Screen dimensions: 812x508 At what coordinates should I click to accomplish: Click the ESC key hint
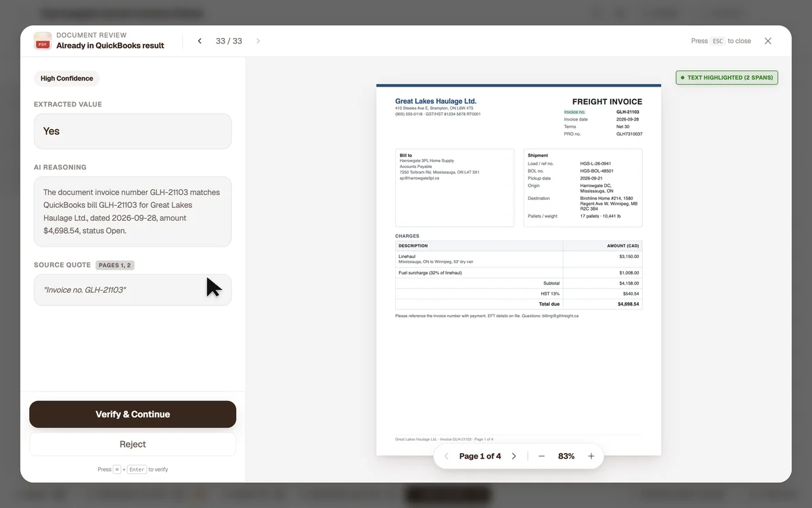[x=718, y=41]
